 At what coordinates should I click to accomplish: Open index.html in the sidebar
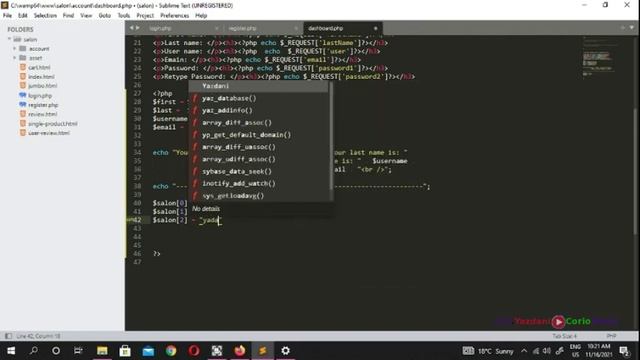tap(41, 77)
